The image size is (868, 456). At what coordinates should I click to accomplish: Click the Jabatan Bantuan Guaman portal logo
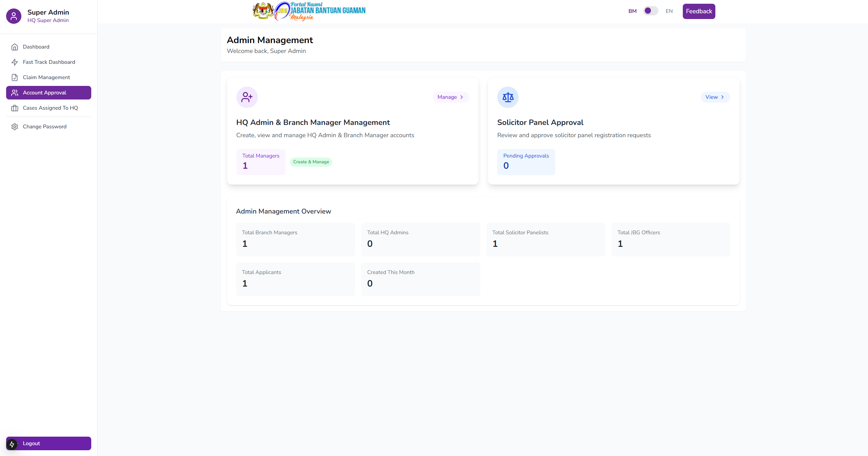pos(309,11)
